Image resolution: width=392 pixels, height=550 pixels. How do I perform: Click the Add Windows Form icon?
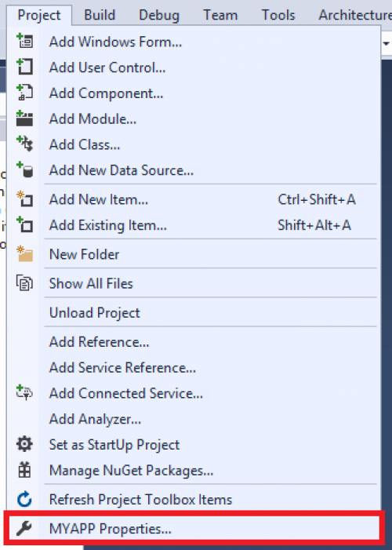coord(24,41)
